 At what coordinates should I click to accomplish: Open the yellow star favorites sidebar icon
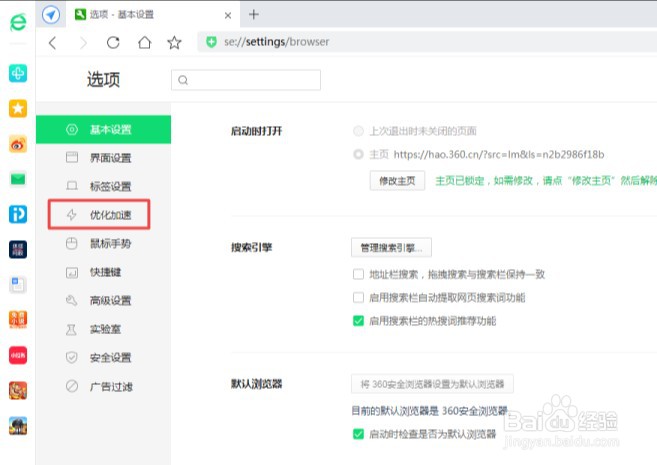18,108
